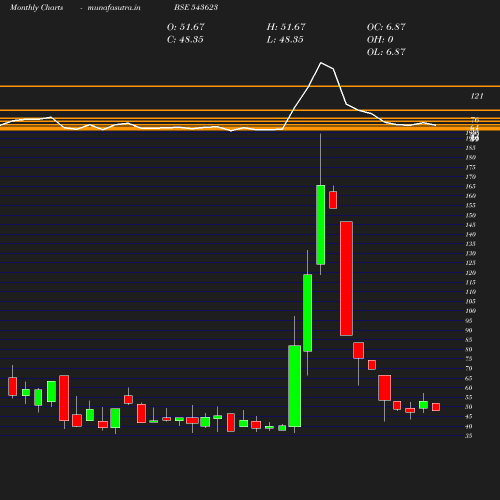Click the big green candle rising from 40 to 80
The image size is (500, 500).
click(x=295, y=386)
